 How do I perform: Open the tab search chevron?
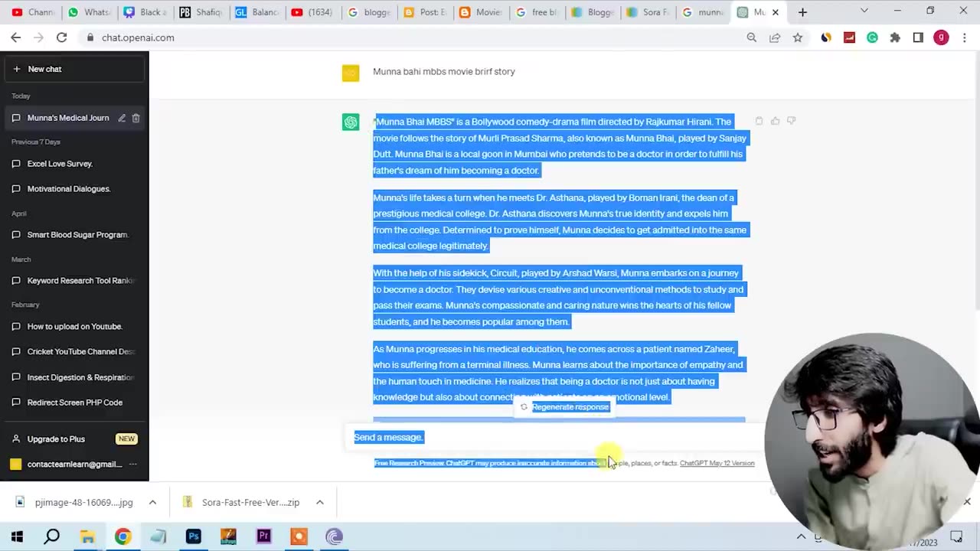tap(864, 11)
